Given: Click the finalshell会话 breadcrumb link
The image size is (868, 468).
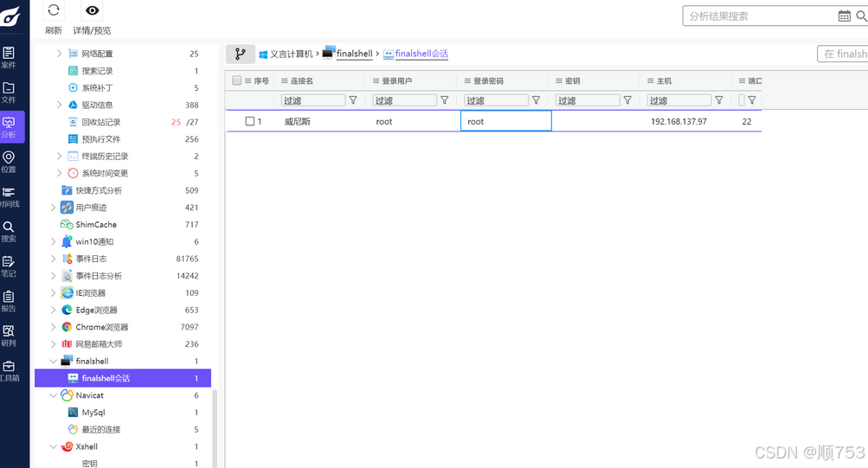Looking at the screenshot, I should point(421,54).
